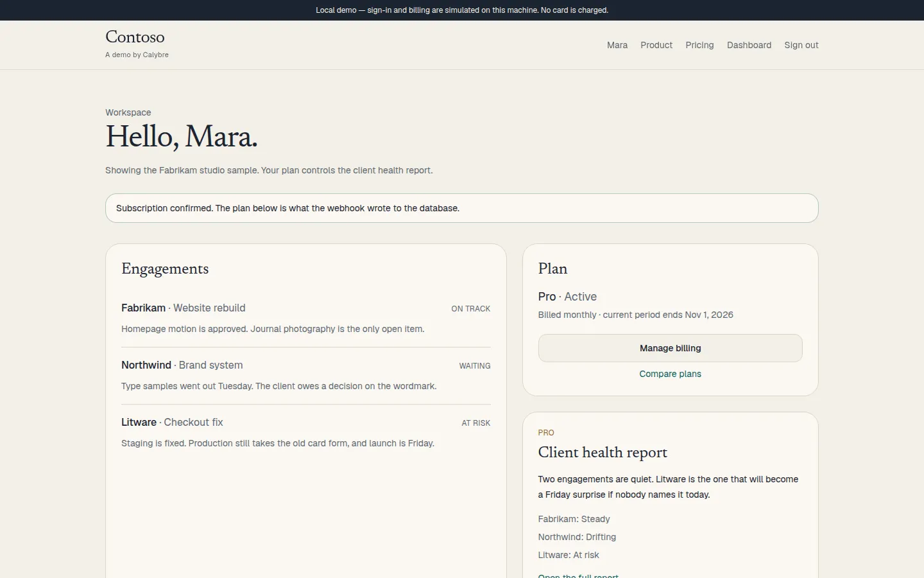924x578 pixels.
Task: Click the "Pro · Active" plan status
Action: tap(567, 297)
